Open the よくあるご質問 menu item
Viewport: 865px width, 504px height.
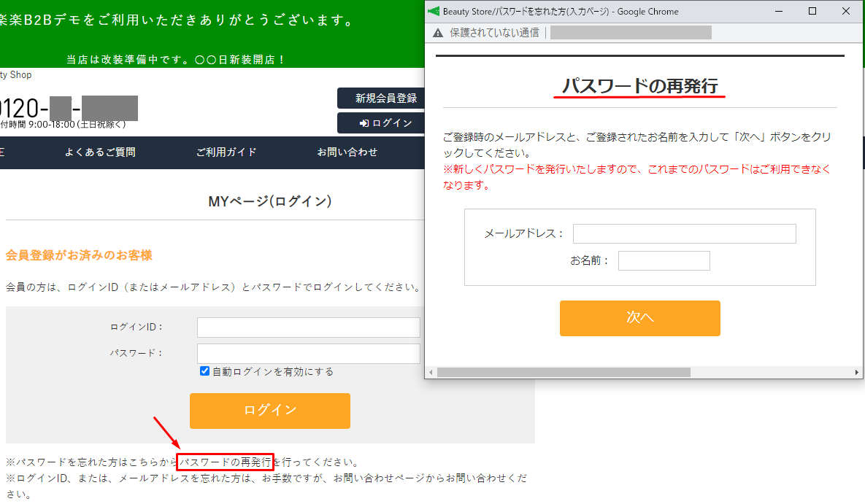[100, 152]
